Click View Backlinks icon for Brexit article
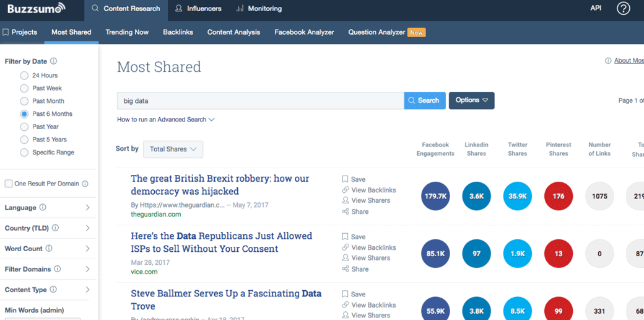This screenshot has width=644, height=320. click(346, 190)
